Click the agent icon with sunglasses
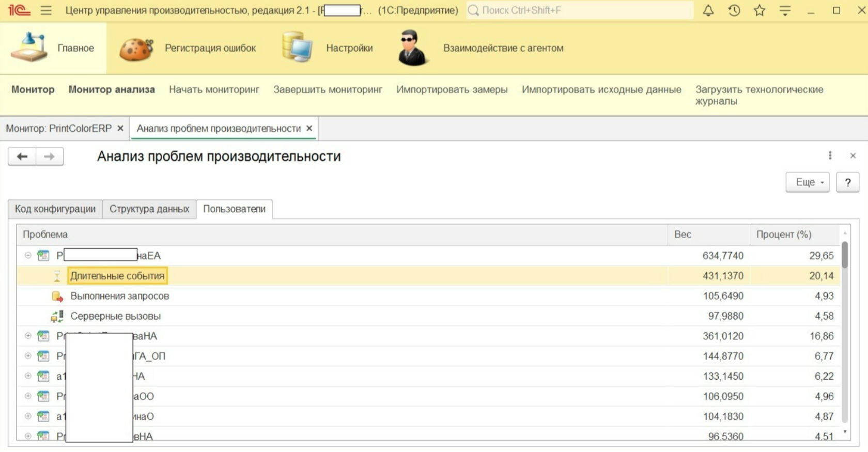This screenshot has width=868, height=452. click(412, 48)
